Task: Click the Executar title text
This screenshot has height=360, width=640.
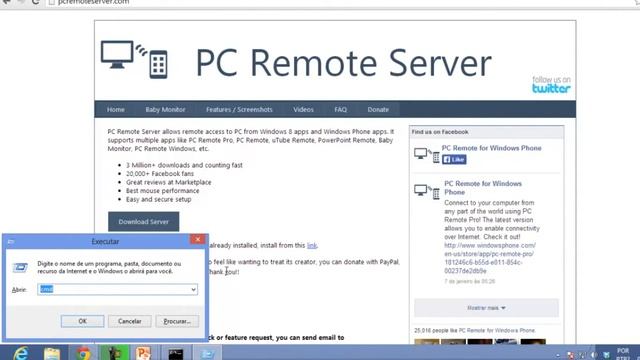Action: pyautogui.click(x=105, y=242)
